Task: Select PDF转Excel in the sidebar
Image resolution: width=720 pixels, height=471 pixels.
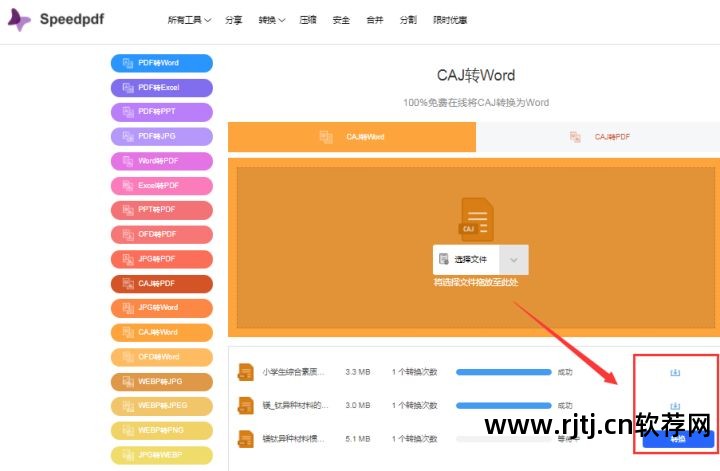Action: pyautogui.click(x=162, y=88)
